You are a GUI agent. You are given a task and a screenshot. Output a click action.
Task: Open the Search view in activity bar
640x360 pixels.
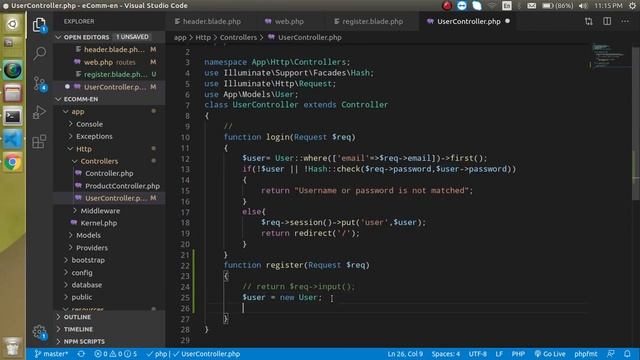(x=39, y=53)
